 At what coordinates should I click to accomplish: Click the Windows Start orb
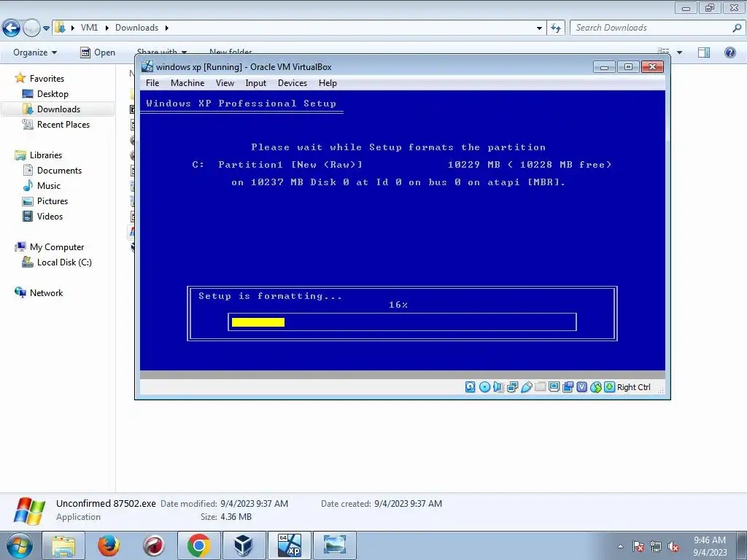(x=19, y=546)
